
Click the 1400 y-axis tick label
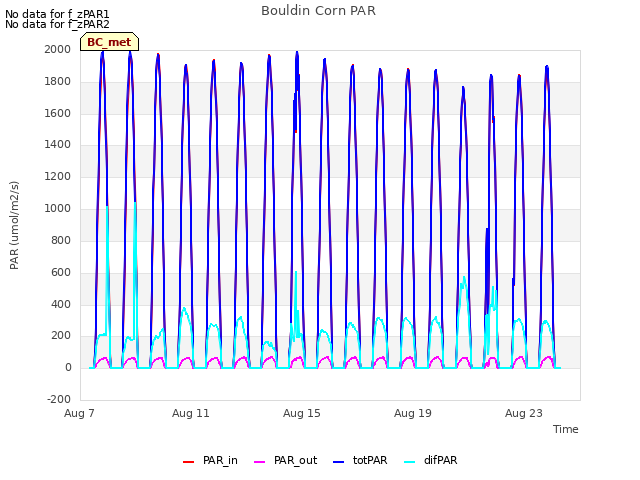[x=58, y=144]
